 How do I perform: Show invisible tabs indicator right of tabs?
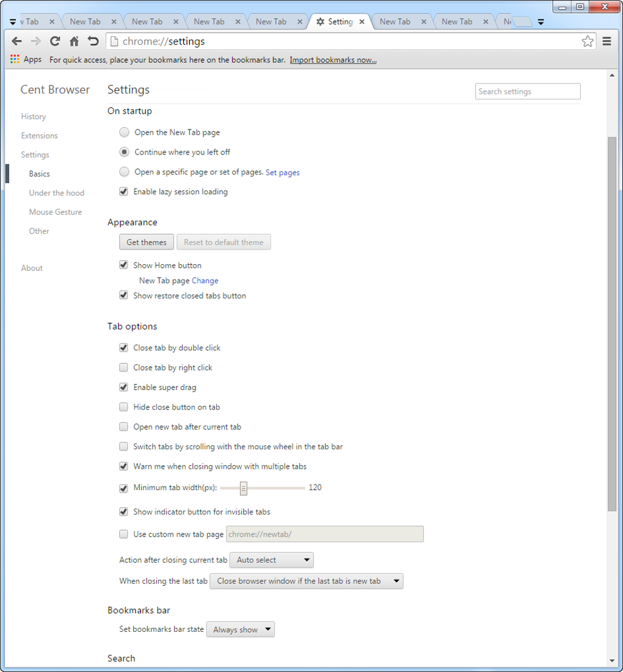541,22
